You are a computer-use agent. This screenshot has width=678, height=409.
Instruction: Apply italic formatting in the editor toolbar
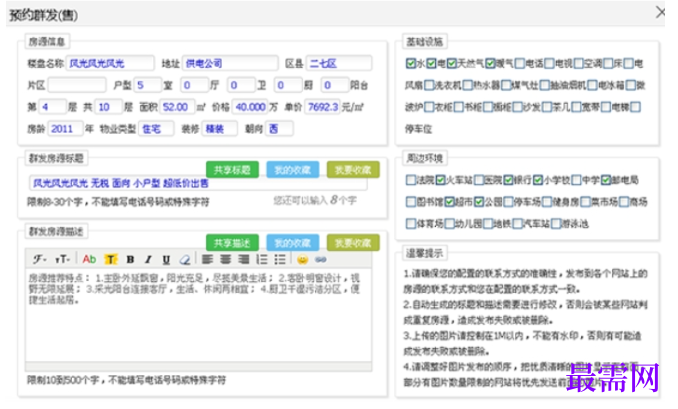click(x=148, y=259)
